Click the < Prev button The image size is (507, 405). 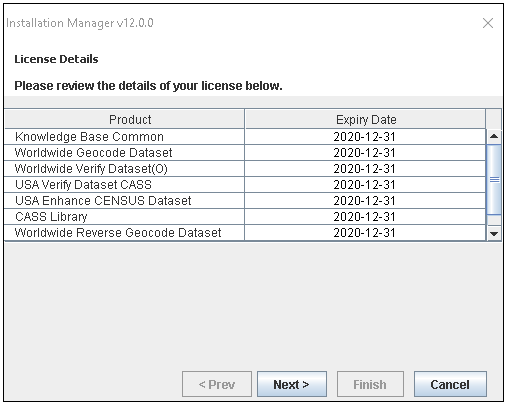point(217,384)
